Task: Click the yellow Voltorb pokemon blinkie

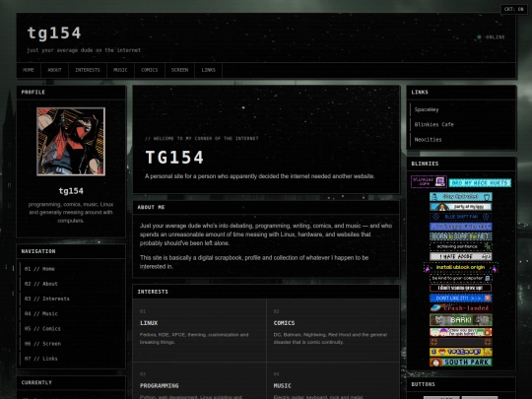Action: [461, 352]
